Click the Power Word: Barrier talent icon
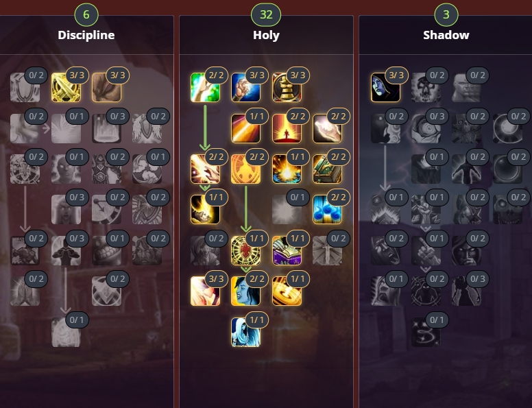 [66, 332]
